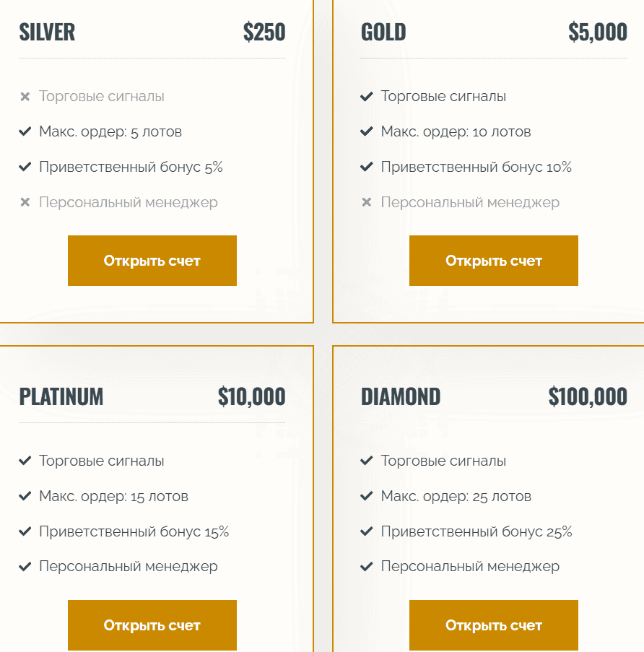Click the checkmark next to Silver's Макс. ордер: 5 лотов
Image resolution: width=644 pixels, height=652 pixels.
[25, 131]
